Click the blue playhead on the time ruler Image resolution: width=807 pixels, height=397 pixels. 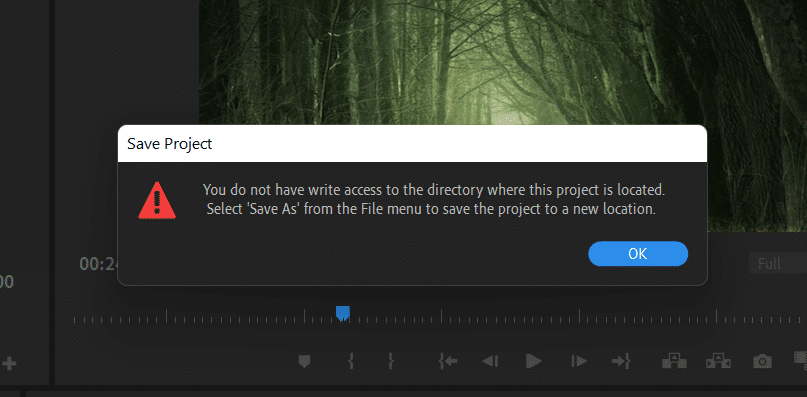point(343,313)
